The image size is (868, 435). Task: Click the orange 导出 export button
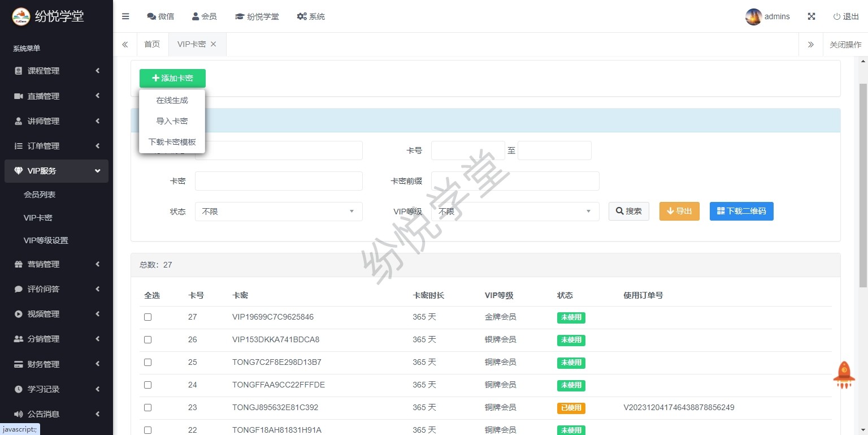pyautogui.click(x=679, y=211)
